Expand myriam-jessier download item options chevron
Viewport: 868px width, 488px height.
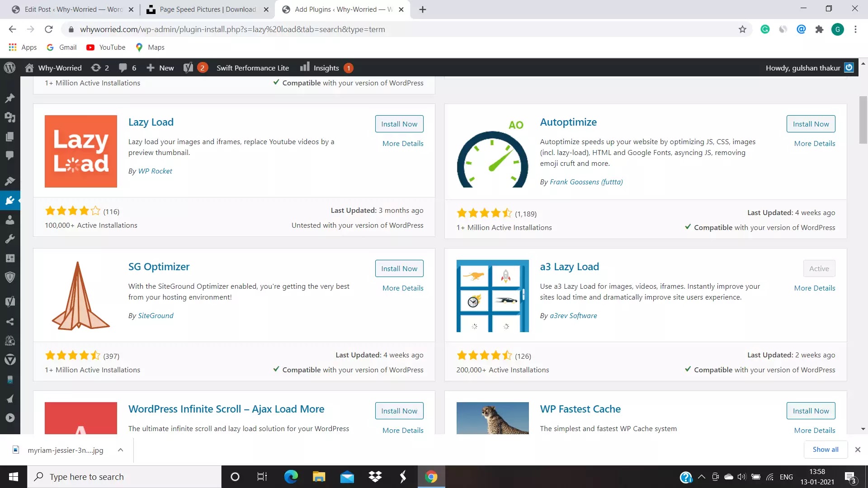point(120,450)
